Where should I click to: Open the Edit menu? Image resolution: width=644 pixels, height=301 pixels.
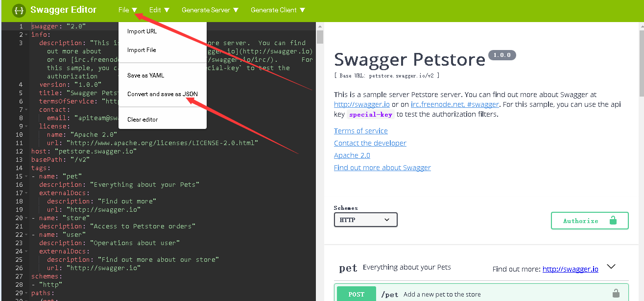(x=159, y=10)
